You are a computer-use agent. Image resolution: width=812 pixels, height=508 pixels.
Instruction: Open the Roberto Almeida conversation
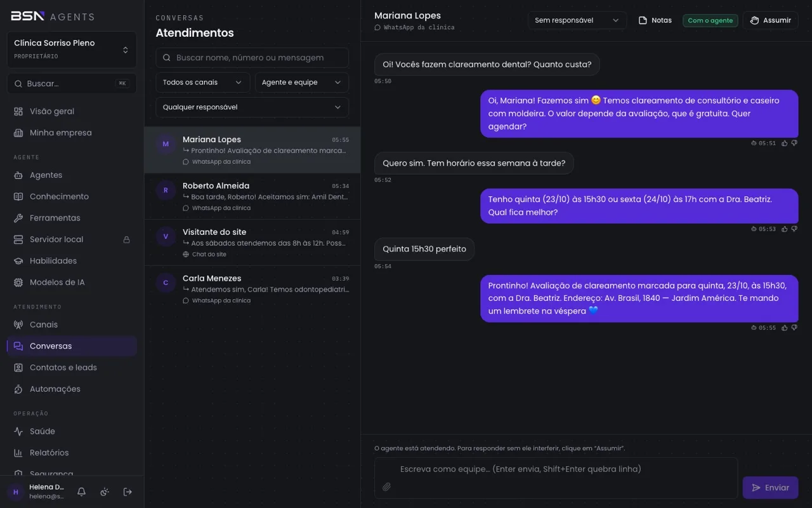click(x=252, y=197)
